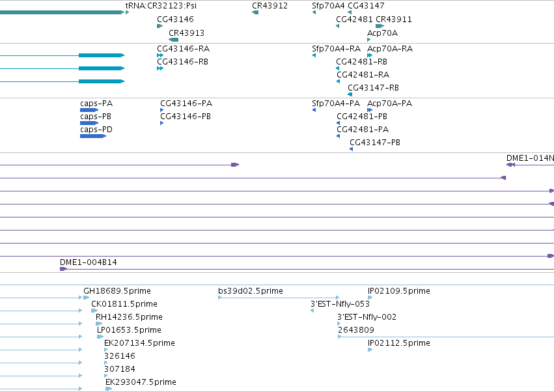
Task: Select the CG43147-RB transcript glyph
Action: [x=350, y=94]
